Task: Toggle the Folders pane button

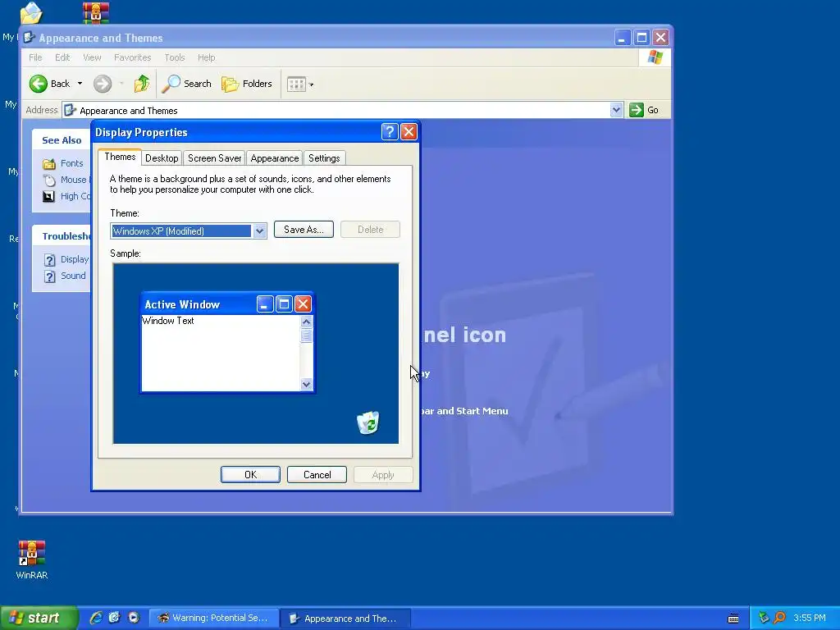Action: pos(247,84)
